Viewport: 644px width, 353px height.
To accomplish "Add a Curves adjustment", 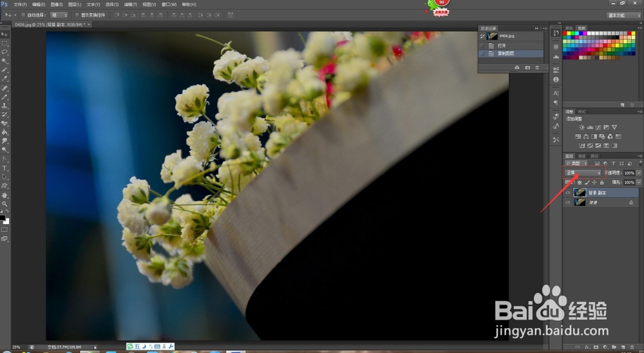I will coord(598,128).
